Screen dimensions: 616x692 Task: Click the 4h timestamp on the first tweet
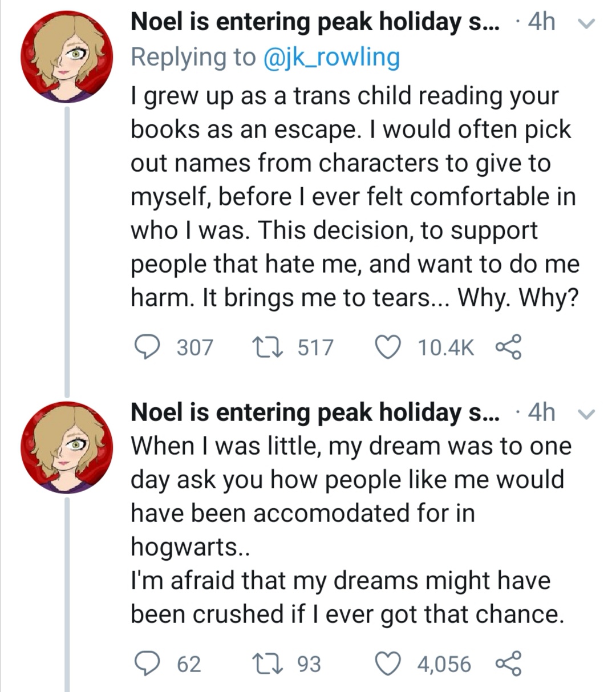[541, 22]
